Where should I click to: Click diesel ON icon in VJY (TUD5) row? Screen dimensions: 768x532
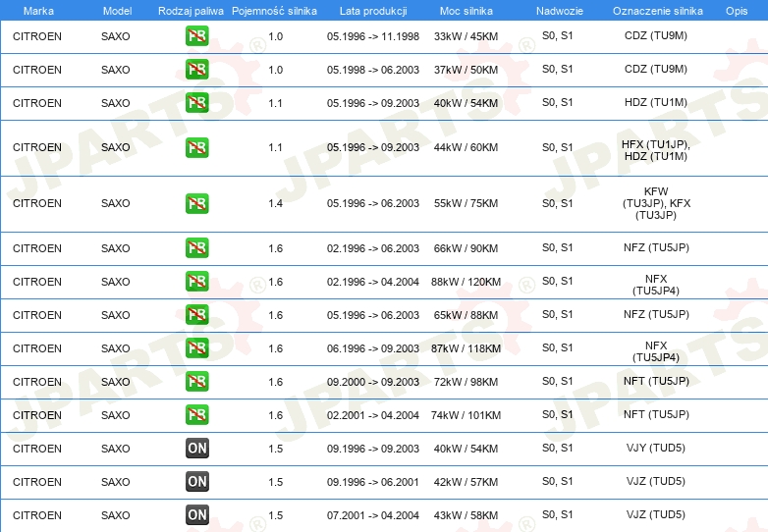tap(196, 449)
